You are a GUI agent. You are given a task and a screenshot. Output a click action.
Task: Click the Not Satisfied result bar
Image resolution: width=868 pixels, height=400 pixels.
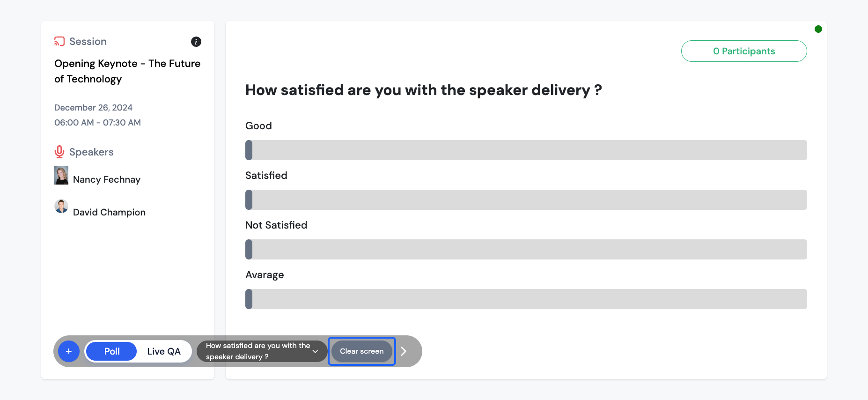pyautogui.click(x=526, y=249)
